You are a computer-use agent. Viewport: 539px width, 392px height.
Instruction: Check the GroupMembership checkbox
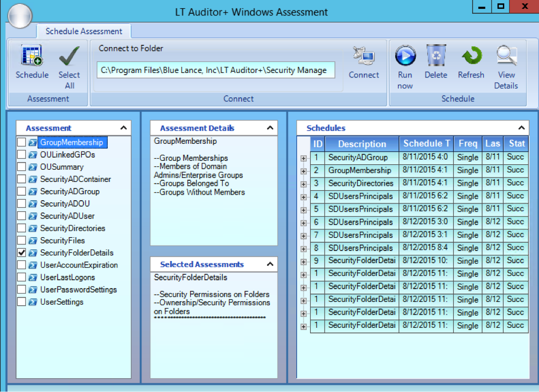pos(22,142)
